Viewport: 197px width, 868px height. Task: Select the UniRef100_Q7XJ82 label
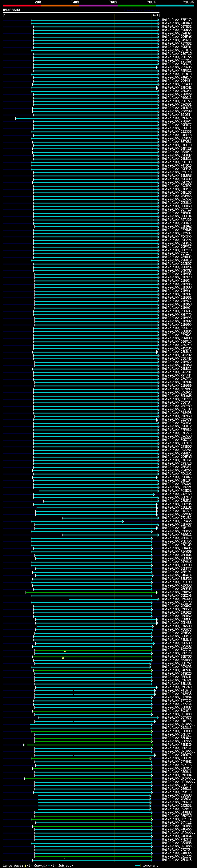click(x=177, y=518)
